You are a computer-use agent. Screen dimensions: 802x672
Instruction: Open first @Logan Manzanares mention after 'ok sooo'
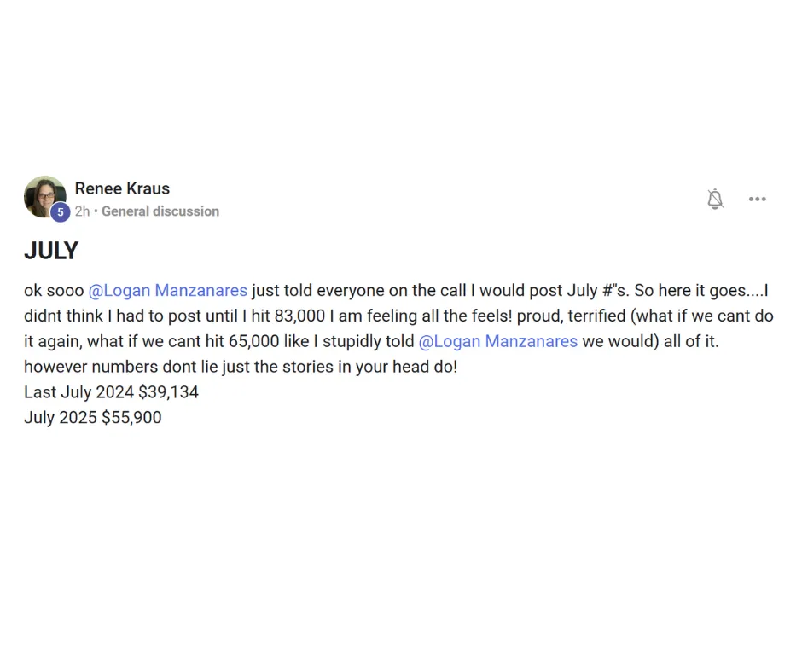(168, 291)
